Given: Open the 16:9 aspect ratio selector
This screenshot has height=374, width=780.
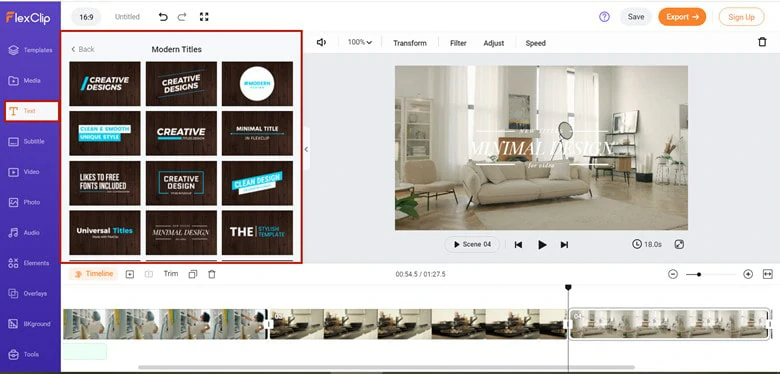Looking at the screenshot, I should click(86, 17).
